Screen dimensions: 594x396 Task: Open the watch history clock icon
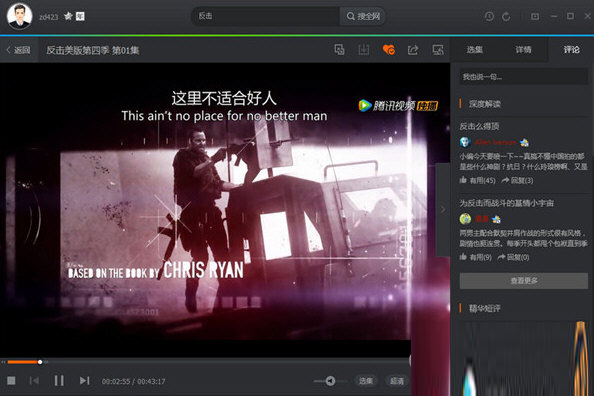pyautogui.click(x=489, y=16)
